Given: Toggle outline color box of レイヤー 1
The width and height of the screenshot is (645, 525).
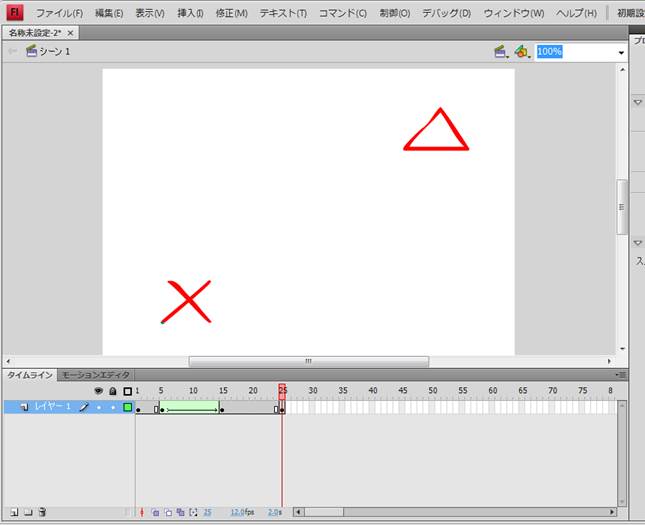Looking at the screenshot, I should pyautogui.click(x=127, y=407).
